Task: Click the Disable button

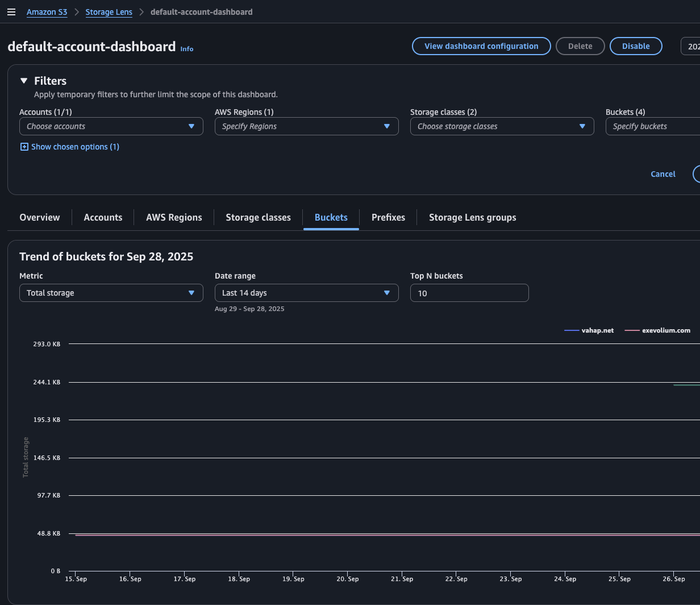Action: (x=635, y=46)
